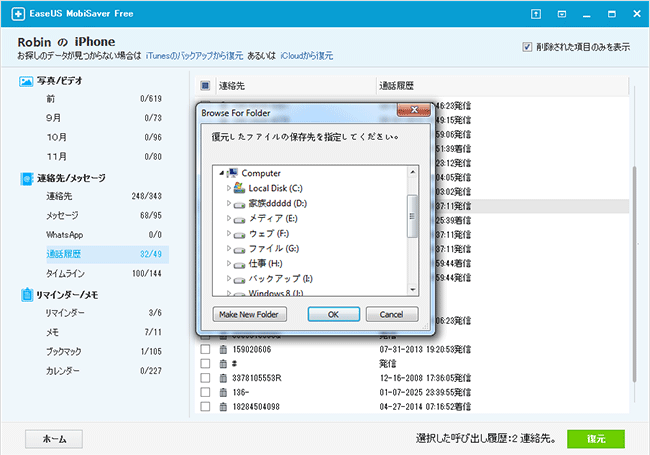The height and width of the screenshot is (455, 650).
Task: Click the trash icon beside the # entry
Action: tap(223, 363)
